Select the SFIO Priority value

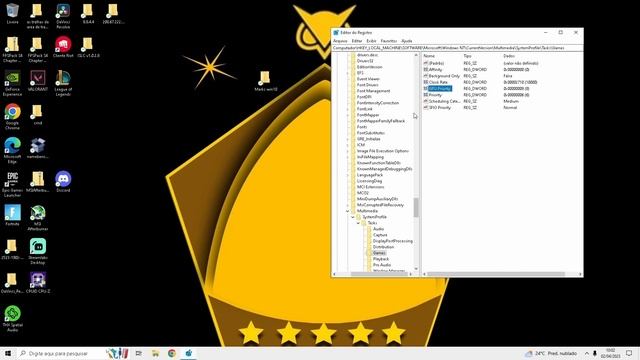440,108
